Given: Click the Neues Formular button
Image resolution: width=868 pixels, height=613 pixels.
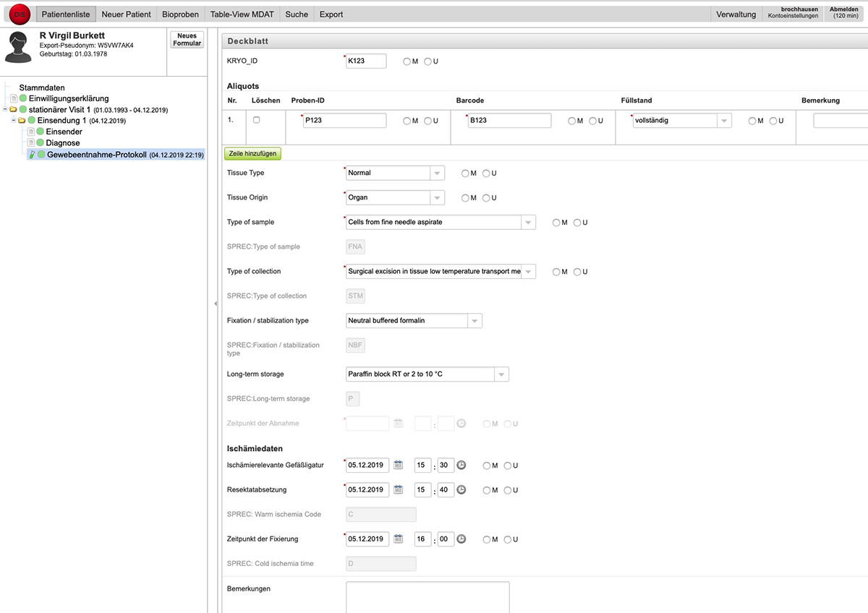Looking at the screenshot, I should pyautogui.click(x=187, y=40).
